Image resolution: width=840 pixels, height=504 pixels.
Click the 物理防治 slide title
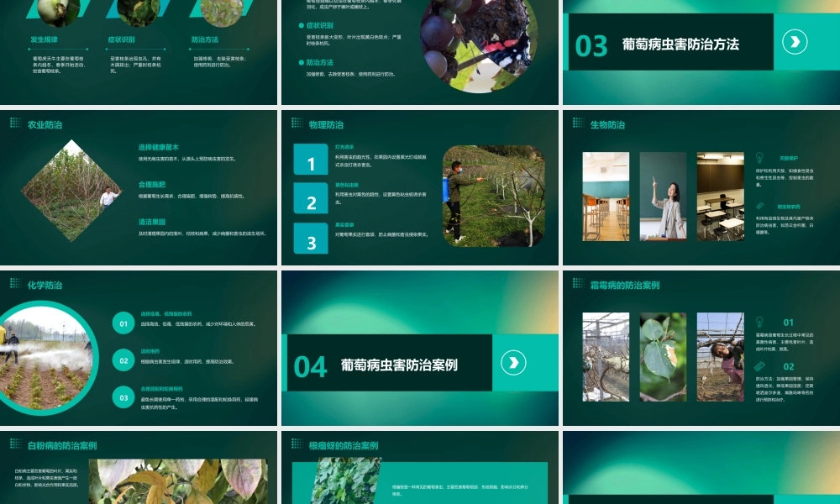326,124
